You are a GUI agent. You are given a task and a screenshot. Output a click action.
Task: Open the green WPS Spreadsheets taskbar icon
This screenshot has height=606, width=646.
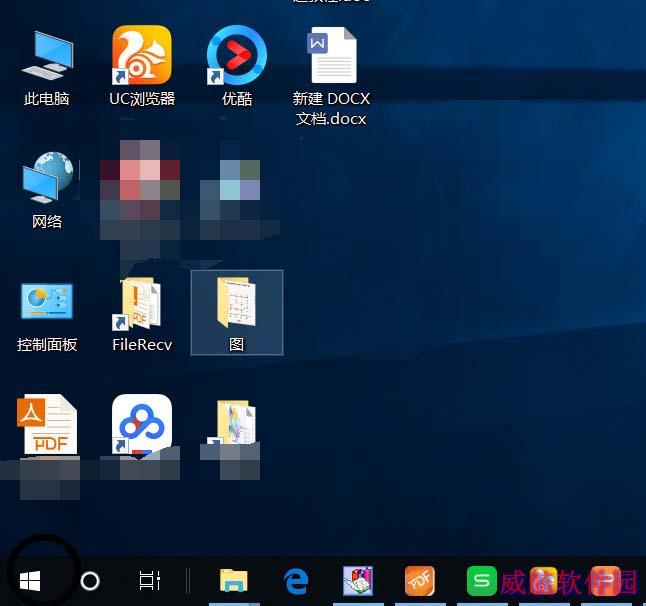tap(482, 581)
